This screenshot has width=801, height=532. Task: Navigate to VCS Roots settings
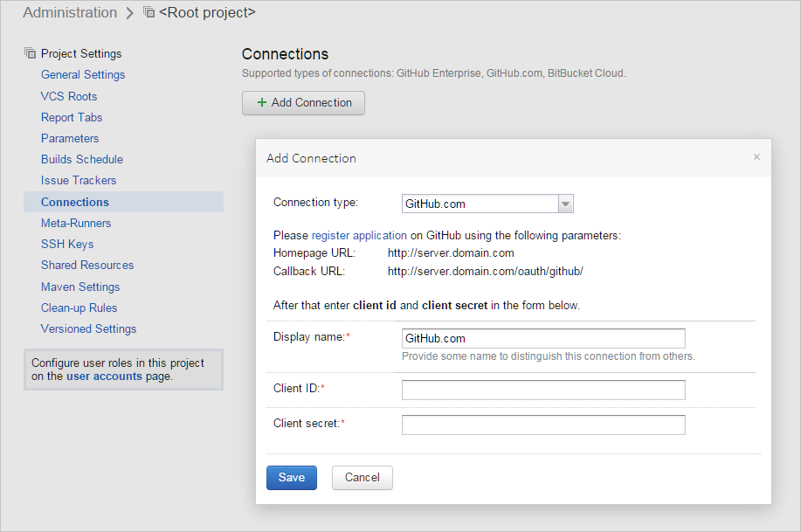[70, 96]
